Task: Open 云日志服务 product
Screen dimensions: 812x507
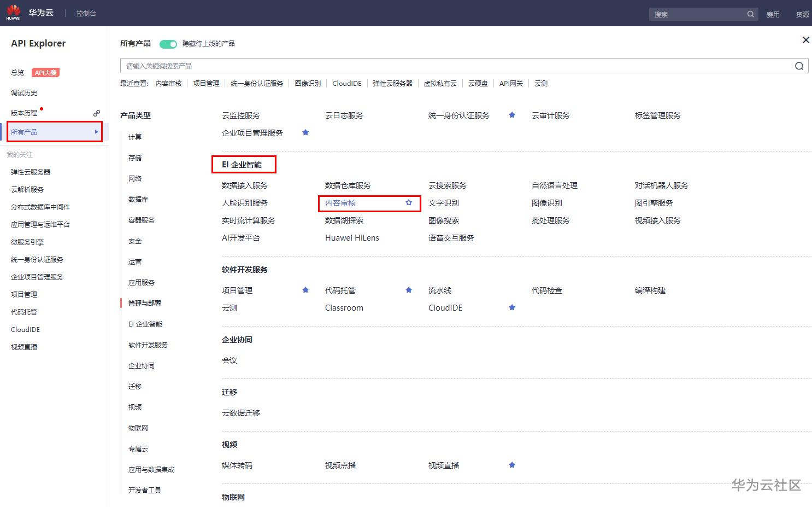Action: (x=344, y=115)
